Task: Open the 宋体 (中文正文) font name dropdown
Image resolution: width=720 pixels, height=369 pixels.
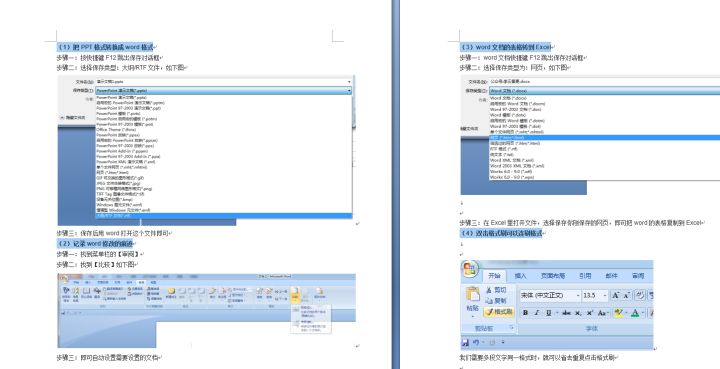Action: click(550, 296)
